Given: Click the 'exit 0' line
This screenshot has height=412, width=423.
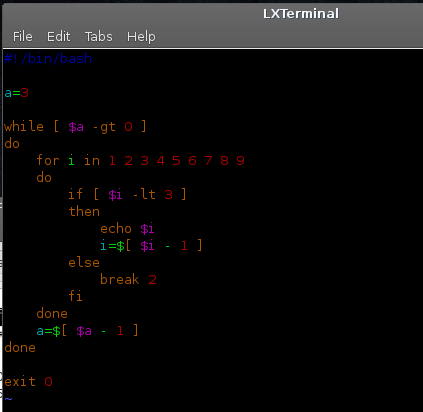Looking at the screenshot, I should (28, 381).
